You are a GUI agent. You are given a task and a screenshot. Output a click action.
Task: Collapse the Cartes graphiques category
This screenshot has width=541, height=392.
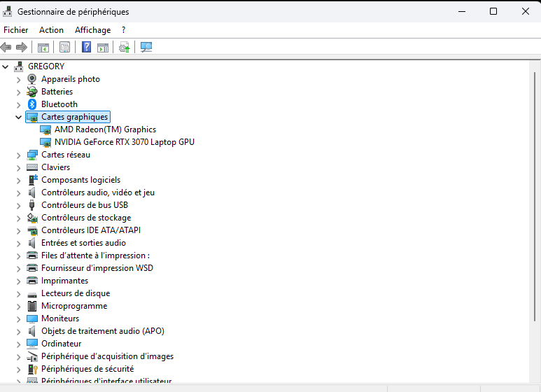[x=19, y=118]
